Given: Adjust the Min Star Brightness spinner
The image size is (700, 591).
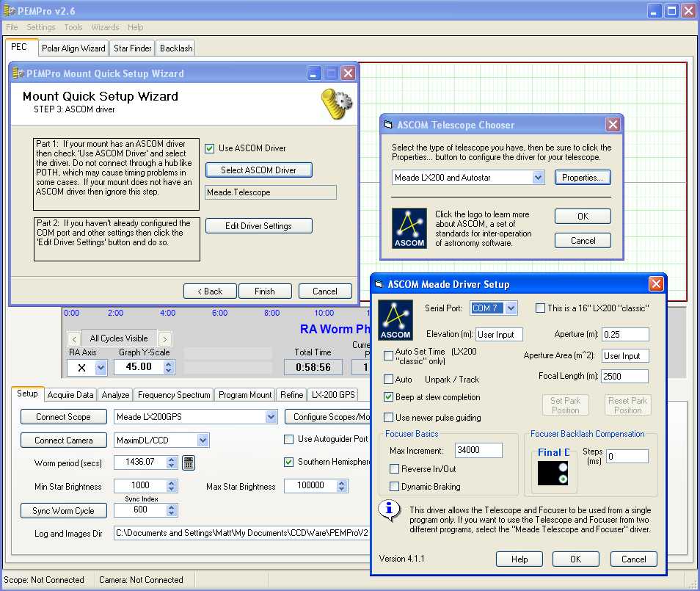Looking at the screenshot, I should pyautogui.click(x=172, y=485).
